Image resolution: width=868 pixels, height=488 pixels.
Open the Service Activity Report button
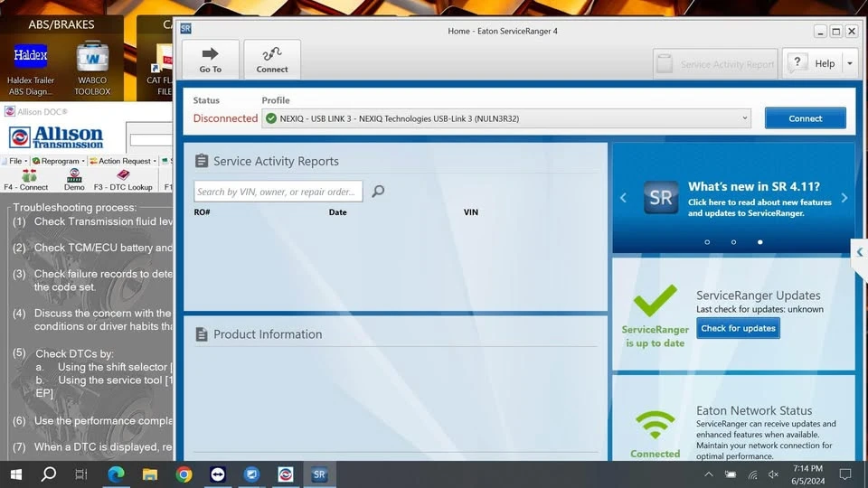point(715,64)
